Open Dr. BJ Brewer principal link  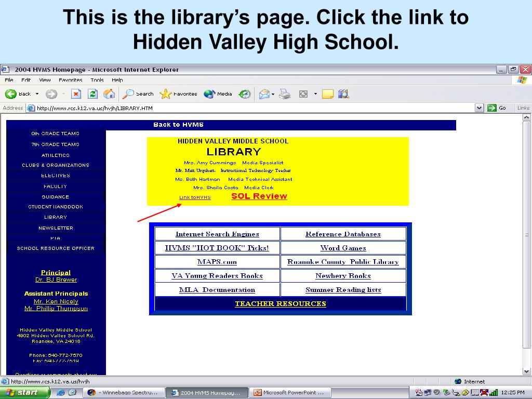click(x=56, y=280)
